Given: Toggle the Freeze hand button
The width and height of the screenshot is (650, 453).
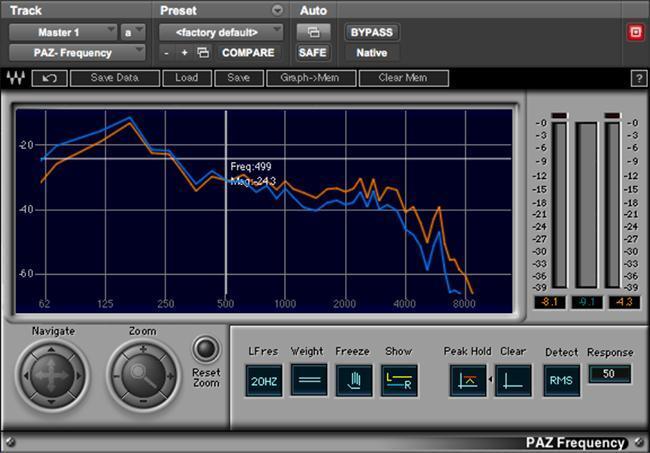Looking at the screenshot, I should 354,380.
